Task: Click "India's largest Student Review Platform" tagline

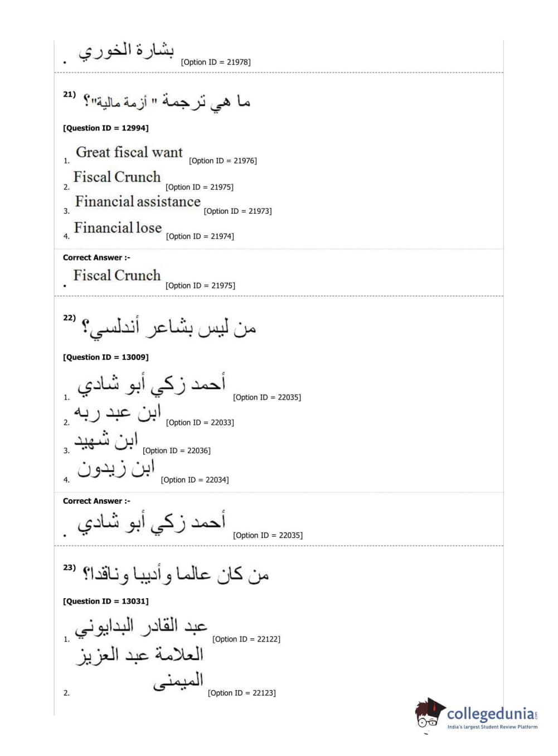Action: click(492, 727)
